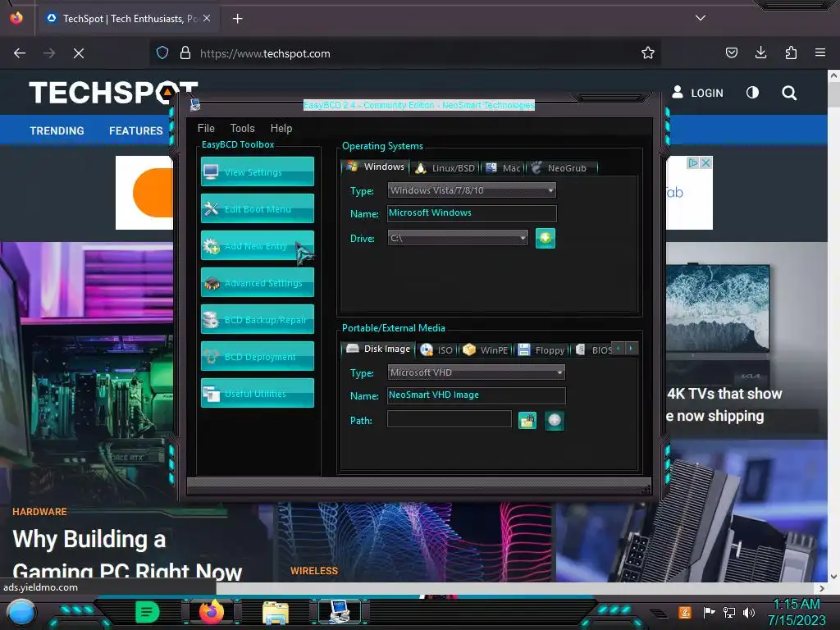The width and height of the screenshot is (840, 630).
Task: Open Firefox extensions menu
Action: click(x=791, y=52)
